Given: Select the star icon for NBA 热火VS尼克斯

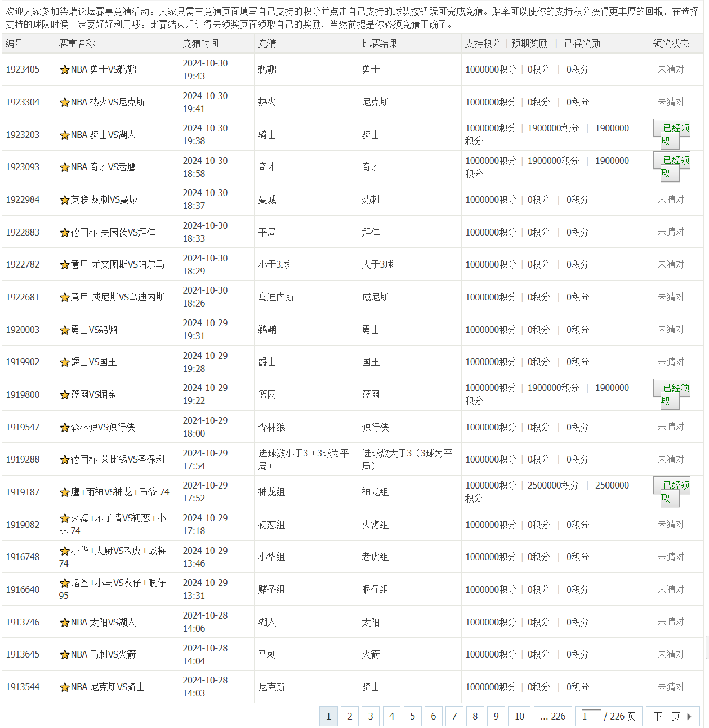Looking at the screenshot, I should 64,103.
